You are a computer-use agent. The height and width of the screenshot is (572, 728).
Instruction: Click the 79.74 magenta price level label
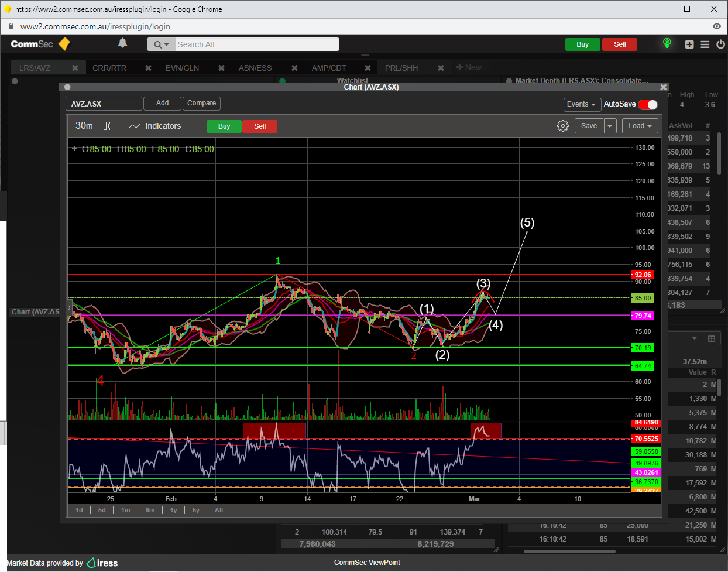coord(643,316)
